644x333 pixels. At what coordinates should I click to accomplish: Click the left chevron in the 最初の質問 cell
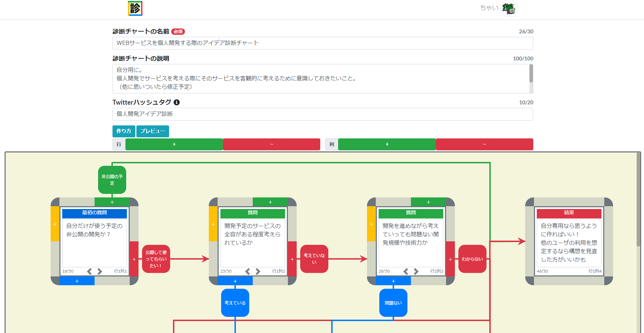(90, 271)
